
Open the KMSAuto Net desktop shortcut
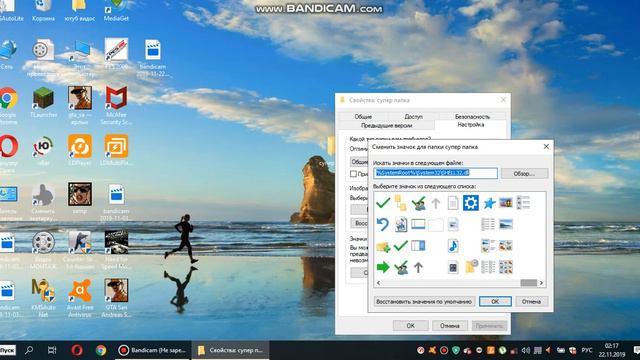click(x=43, y=298)
